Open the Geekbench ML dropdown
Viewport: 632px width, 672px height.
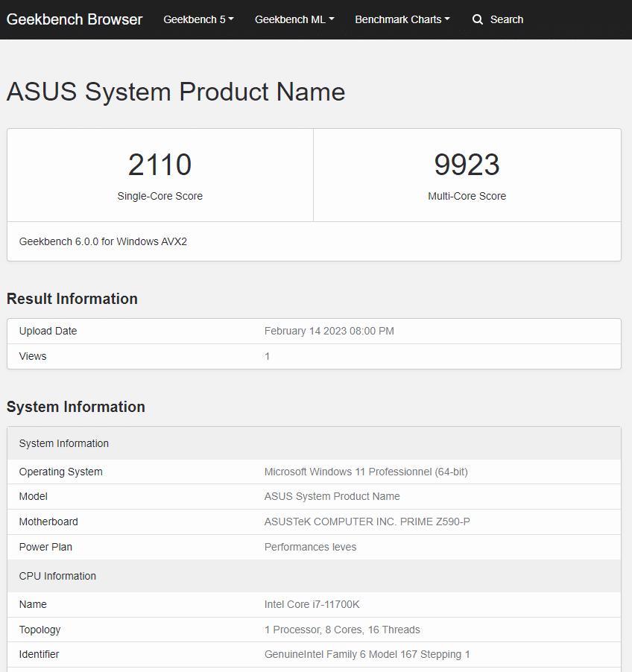[294, 19]
